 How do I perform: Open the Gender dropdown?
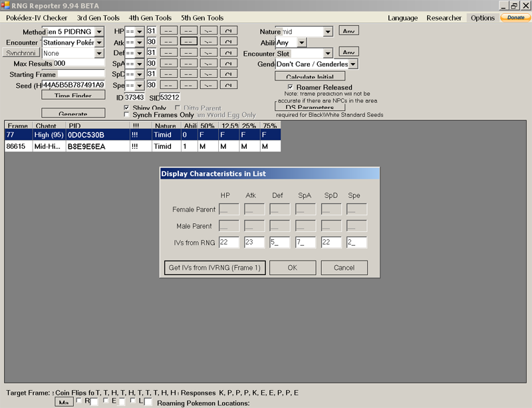(353, 64)
